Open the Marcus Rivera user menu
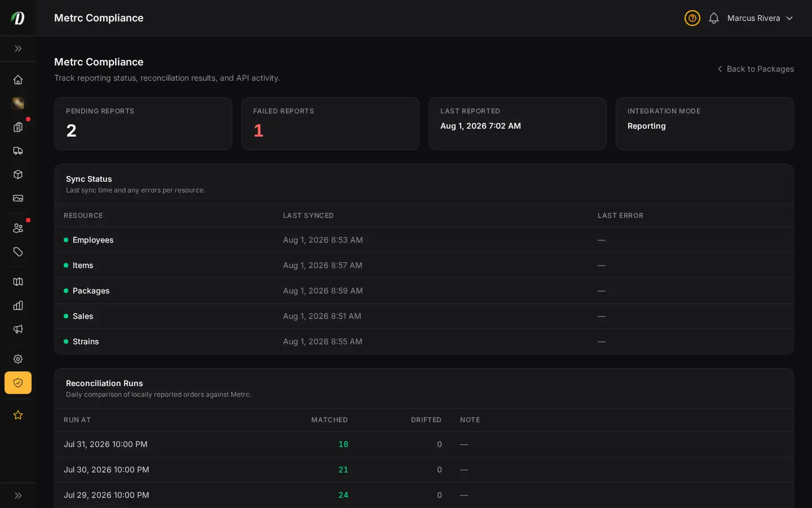 pos(760,18)
